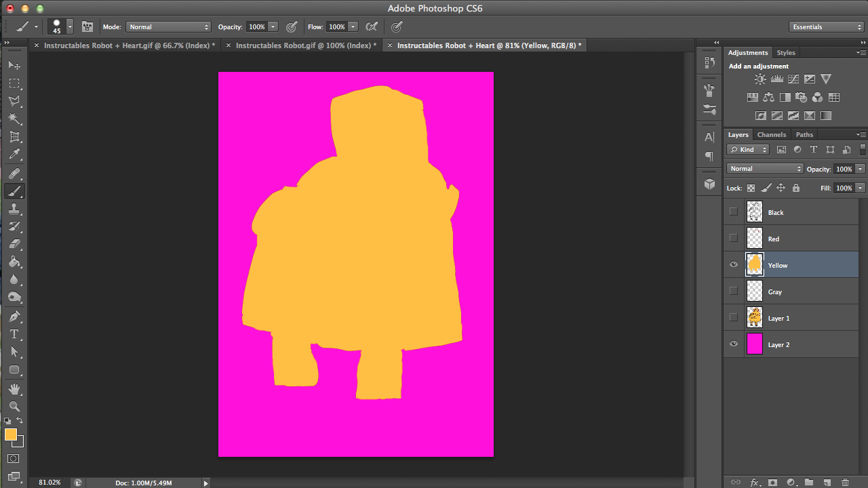Screen dimensions: 868x488
Task: Select the Sponge tool
Action: click(x=14, y=297)
